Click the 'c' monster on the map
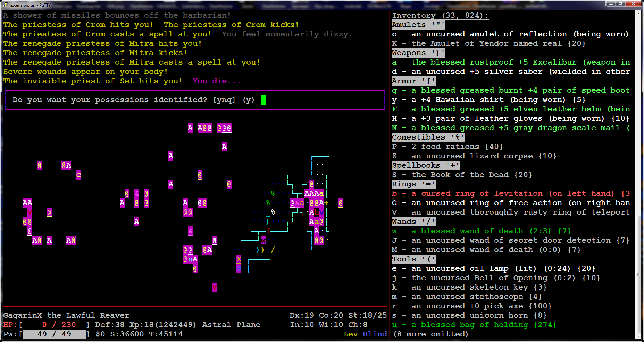This screenshot has height=342, width=644. click(x=78, y=175)
